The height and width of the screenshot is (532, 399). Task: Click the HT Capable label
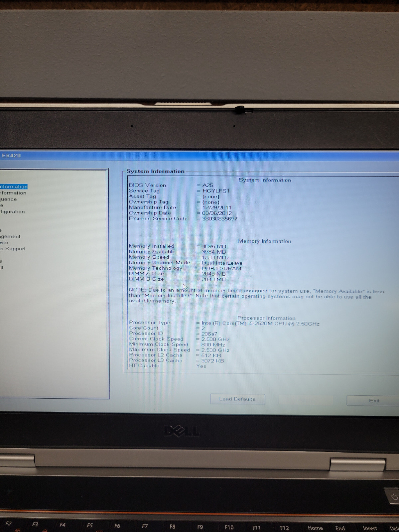click(x=144, y=366)
